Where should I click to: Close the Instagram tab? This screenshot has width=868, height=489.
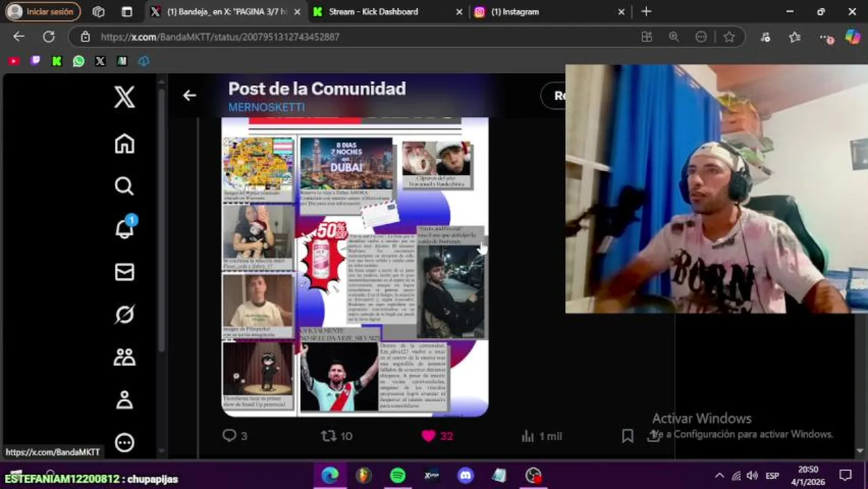[x=621, y=12]
